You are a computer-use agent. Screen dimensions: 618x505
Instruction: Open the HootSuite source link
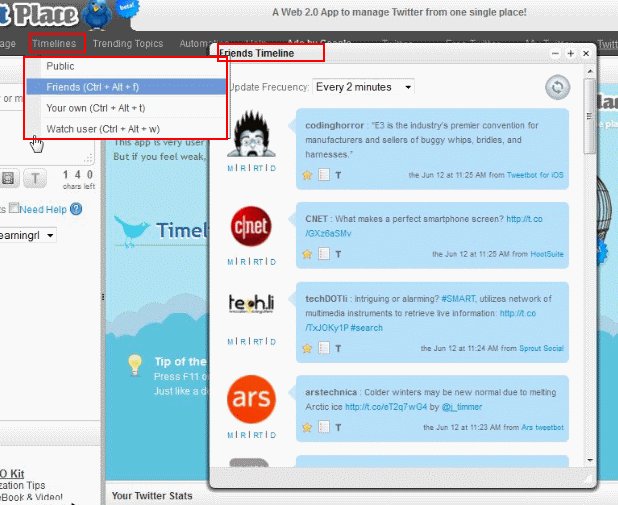click(547, 254)
